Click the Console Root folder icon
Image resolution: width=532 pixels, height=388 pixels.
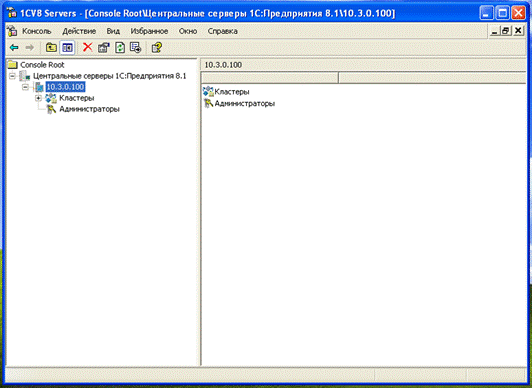(x=13, y=64)
